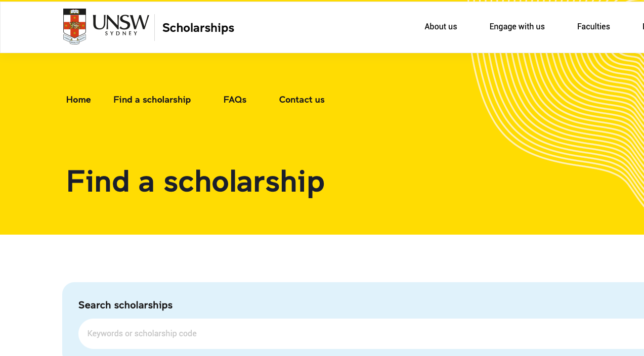Open the About us menu
The image size is (644, 356).
tap(441, 26)
